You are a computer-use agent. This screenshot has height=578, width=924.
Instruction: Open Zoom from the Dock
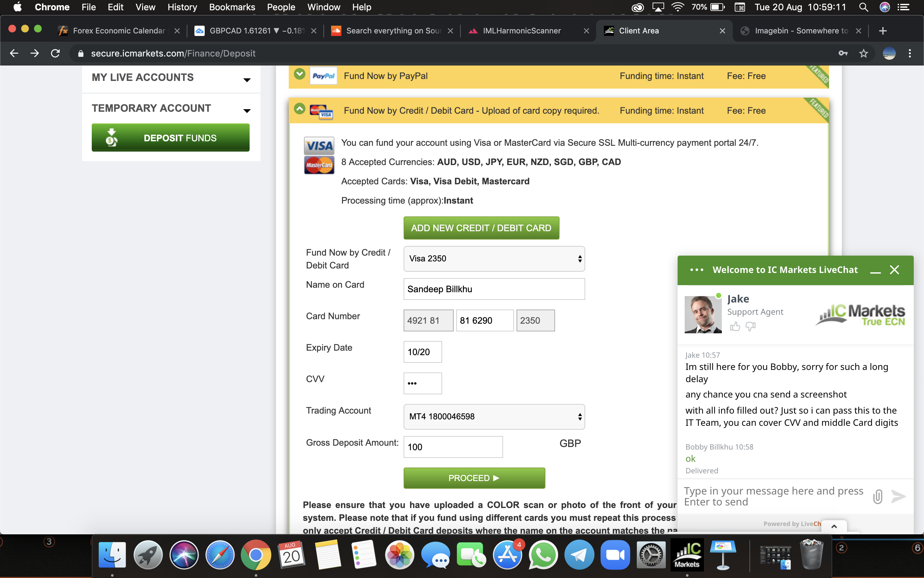(615, 555)
